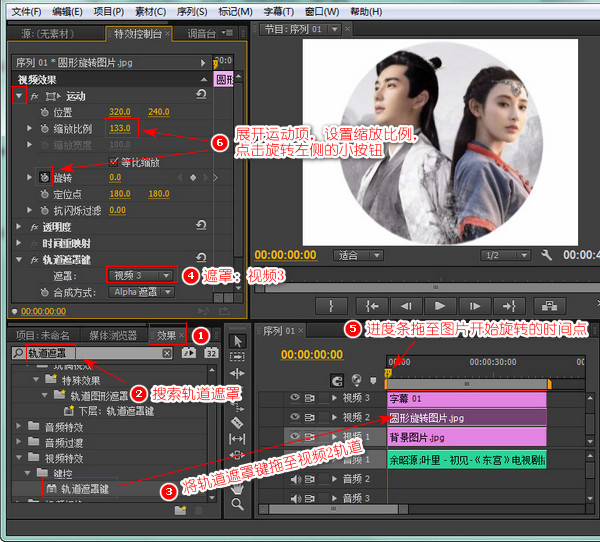The image size is (600, 542).
Task: Open the 遮罩 视频 3 dropdown
Action: coord(141,276)
